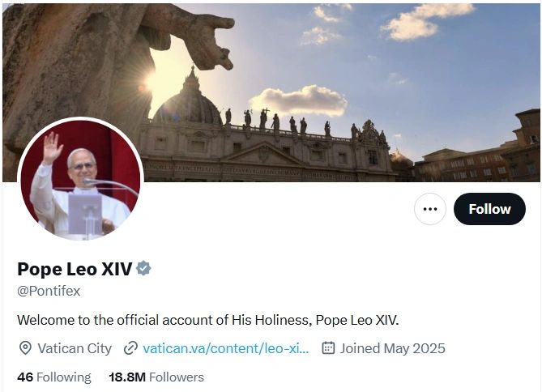This screenshot has width=542, height=392.
Task: View the 18.8M Followers list
Action: (156, 377)
